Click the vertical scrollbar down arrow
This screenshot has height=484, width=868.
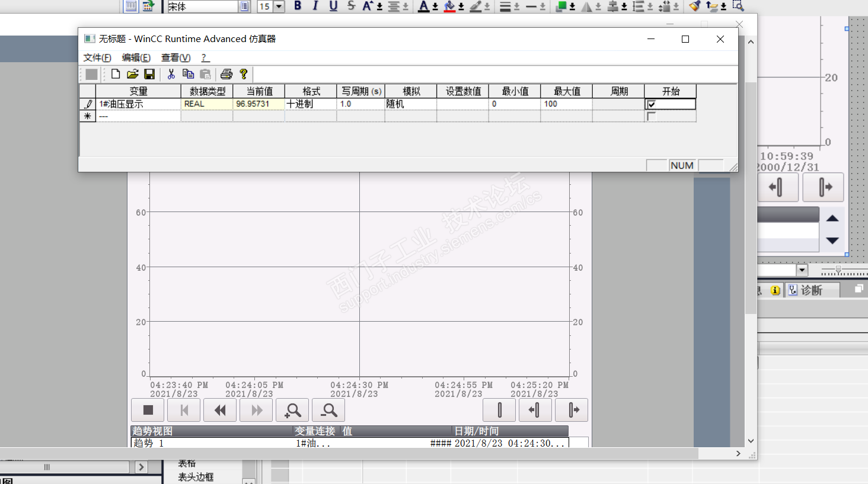[751, 441]
